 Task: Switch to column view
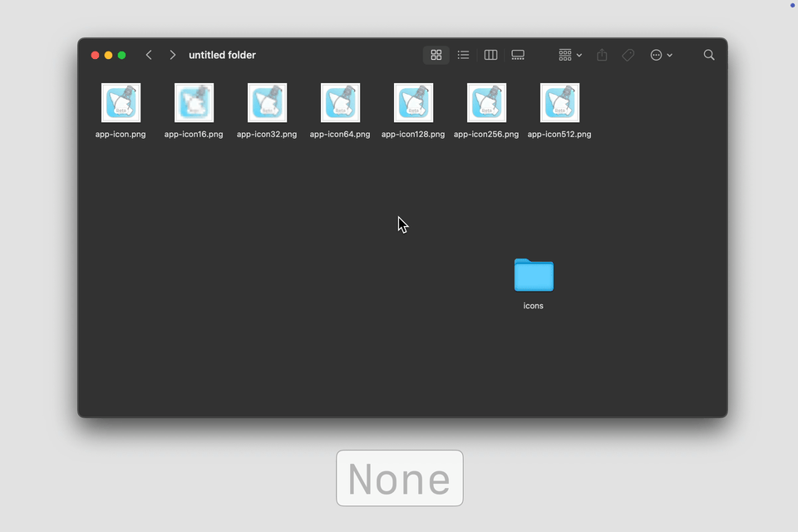click(x=490, y=55)
